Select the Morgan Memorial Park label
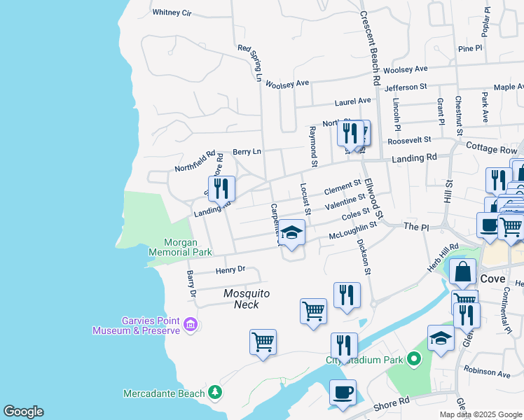Viewport: 524px width, 420px height. coord(180,247)
